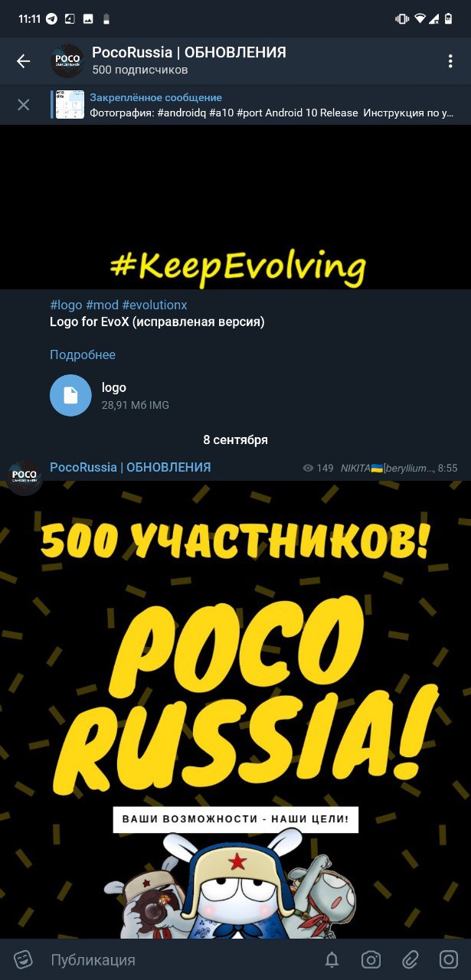This screenshot has width=471, height=980.
Task: Dismiss the pinned message with the X
Action: coord(24,104)
